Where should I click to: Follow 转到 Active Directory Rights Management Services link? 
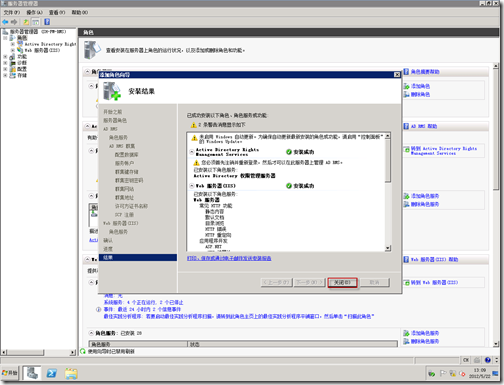tap(444, 151)
